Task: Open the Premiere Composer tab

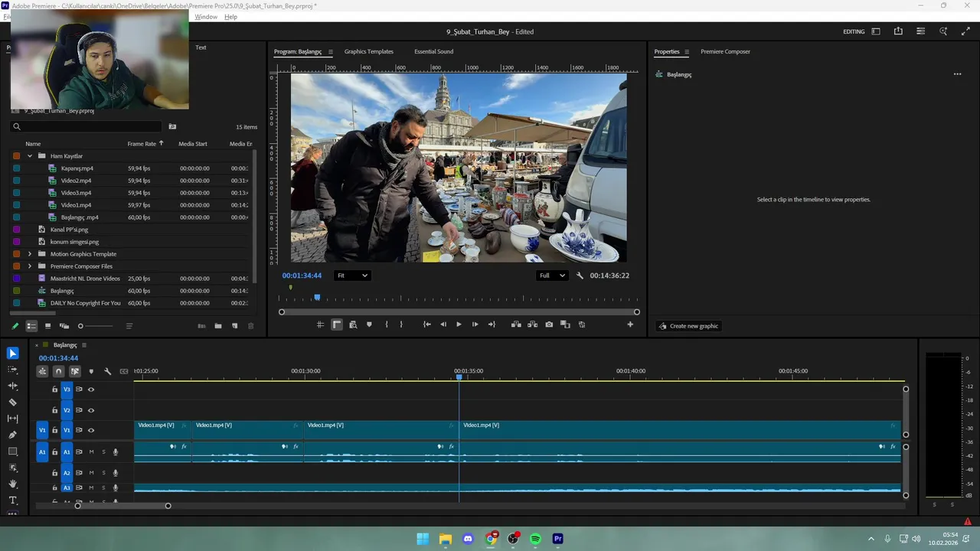Action: click(x=725, y=51)
